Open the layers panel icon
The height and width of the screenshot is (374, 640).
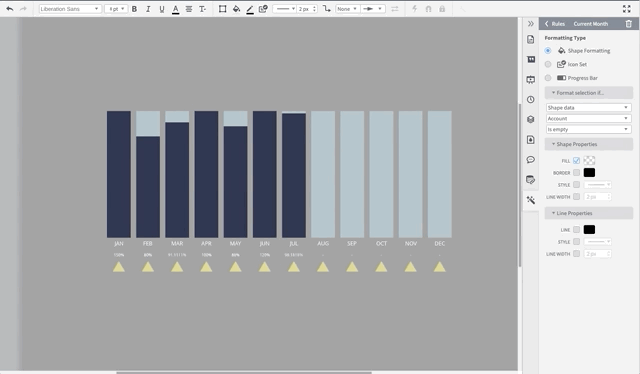531,119
